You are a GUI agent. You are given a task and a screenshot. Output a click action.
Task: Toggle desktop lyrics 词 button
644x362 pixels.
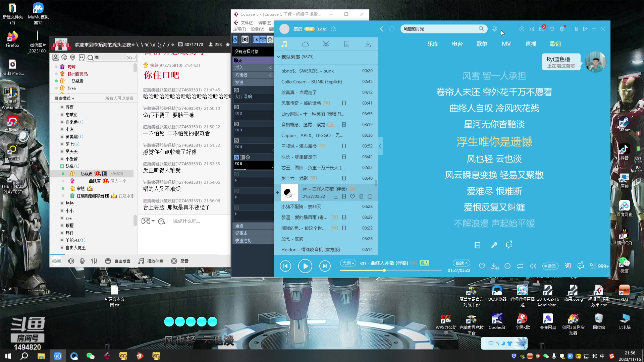[x=568, y=266]
